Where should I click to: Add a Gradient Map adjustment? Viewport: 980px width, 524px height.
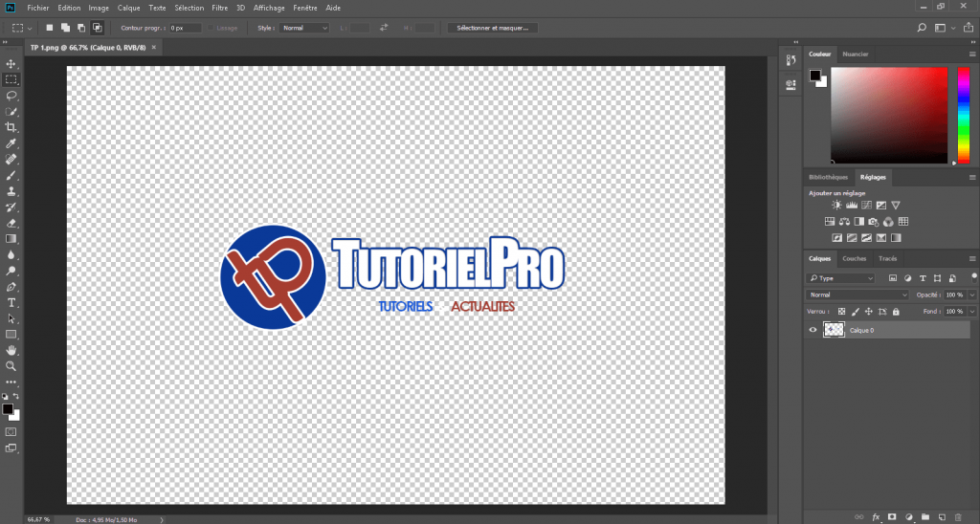(x=896, y=238)
